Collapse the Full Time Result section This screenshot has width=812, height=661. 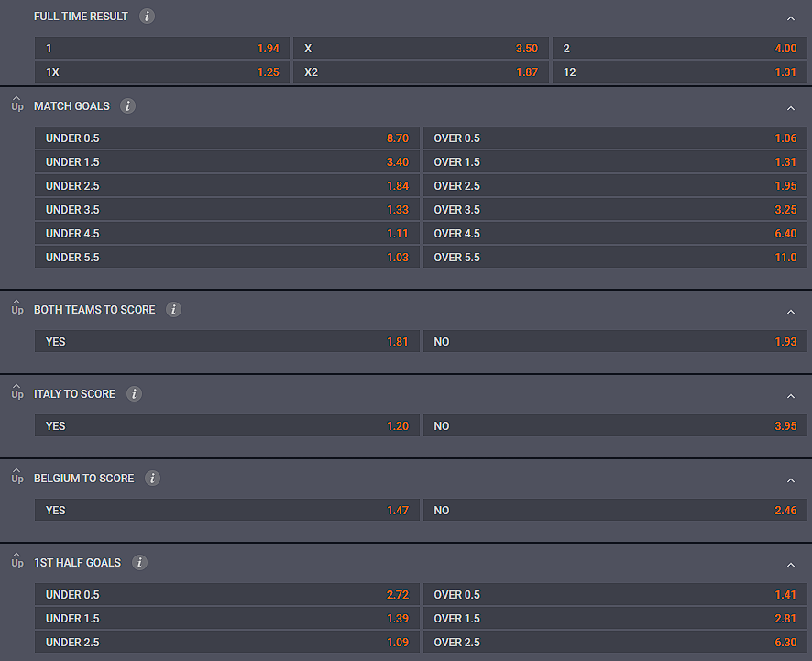(x=790, y=18)
